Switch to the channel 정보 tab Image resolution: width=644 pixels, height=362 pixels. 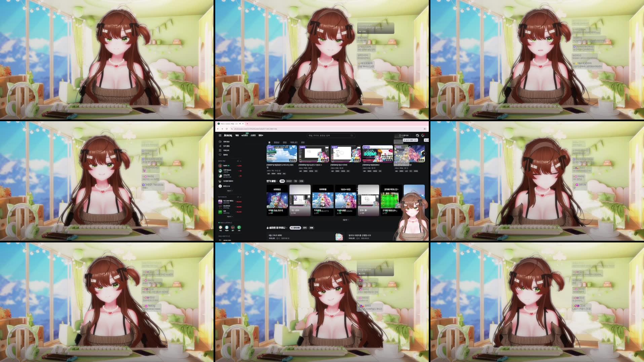pos(303,142)
